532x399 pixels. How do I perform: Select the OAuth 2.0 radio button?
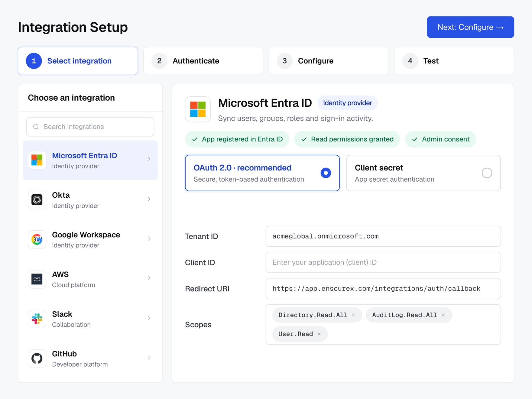tap(326, 173)
